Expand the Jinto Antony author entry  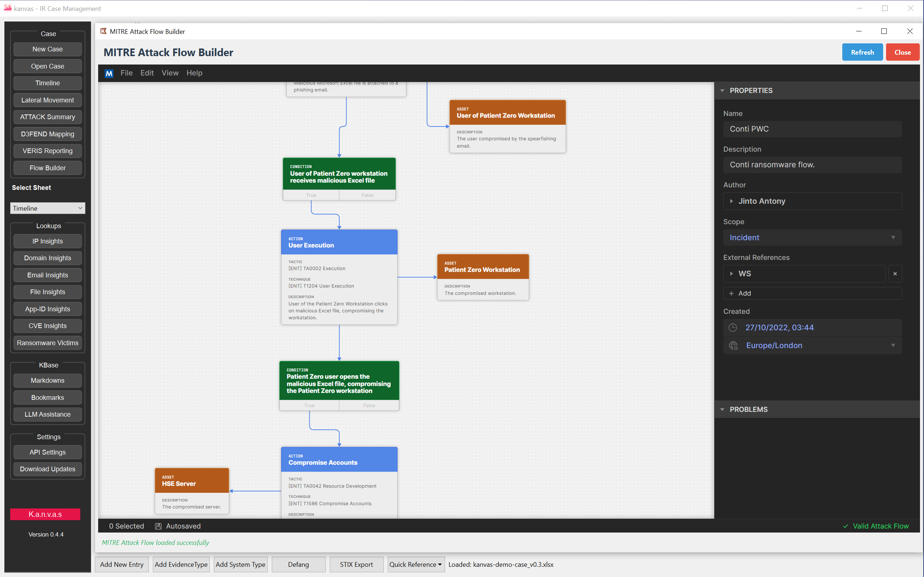(731, 201)
